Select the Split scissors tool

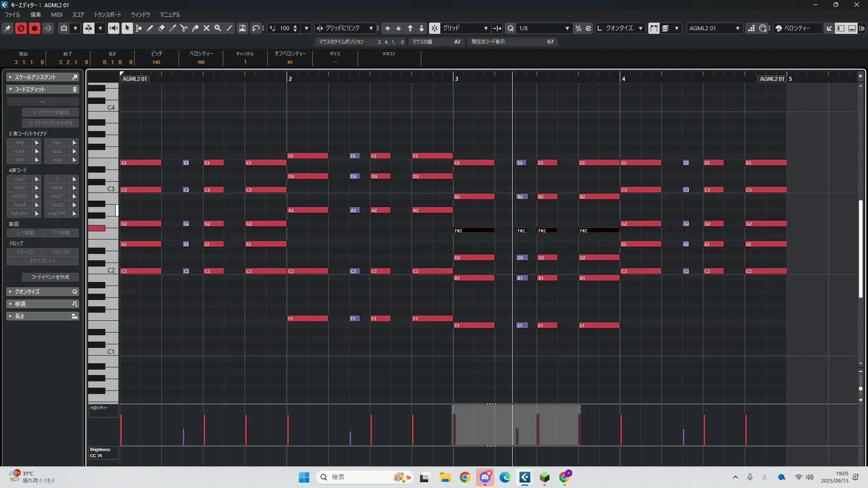pos(184,28)
